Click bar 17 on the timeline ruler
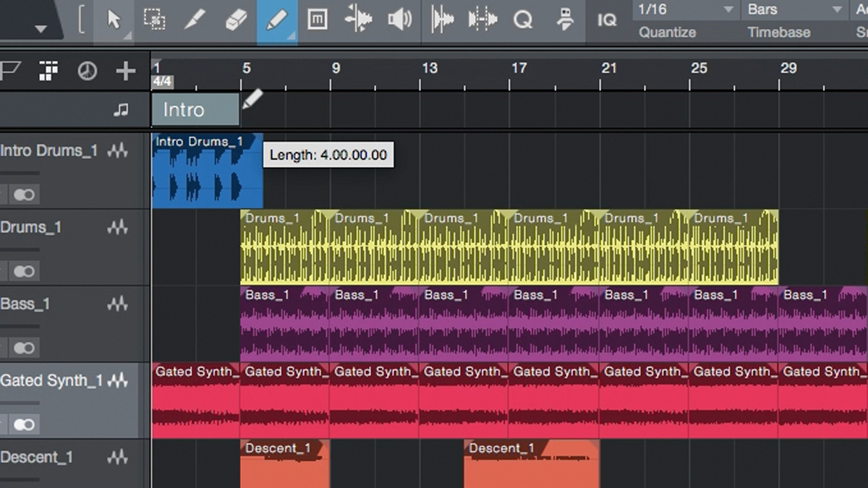Screen dimensions: 868x488 (519, 68)
